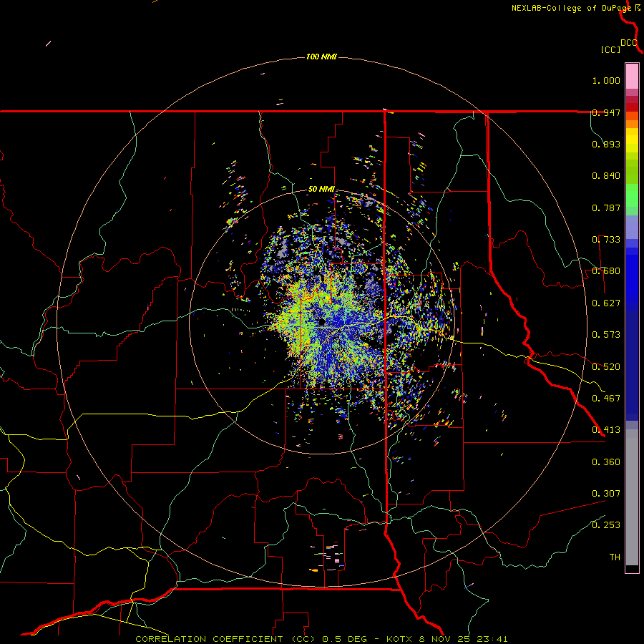Click the 1.000 scale value

[606, 80]
